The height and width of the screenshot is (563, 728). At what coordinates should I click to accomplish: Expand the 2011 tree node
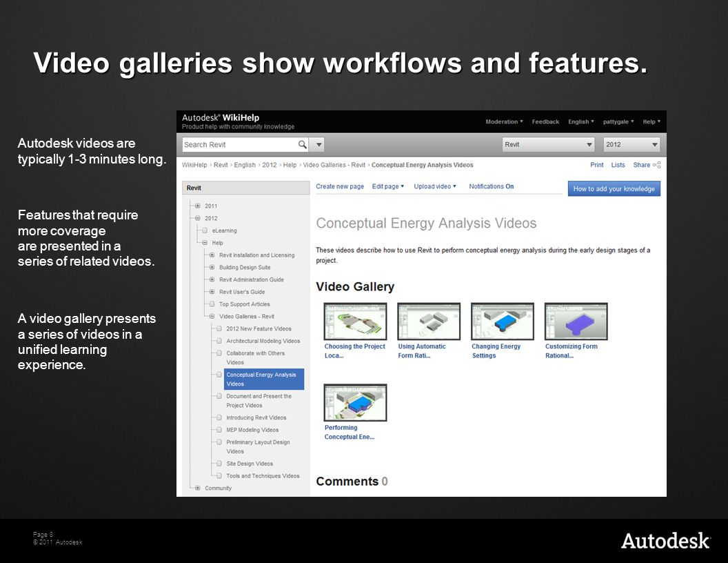[x=197, y=206]
